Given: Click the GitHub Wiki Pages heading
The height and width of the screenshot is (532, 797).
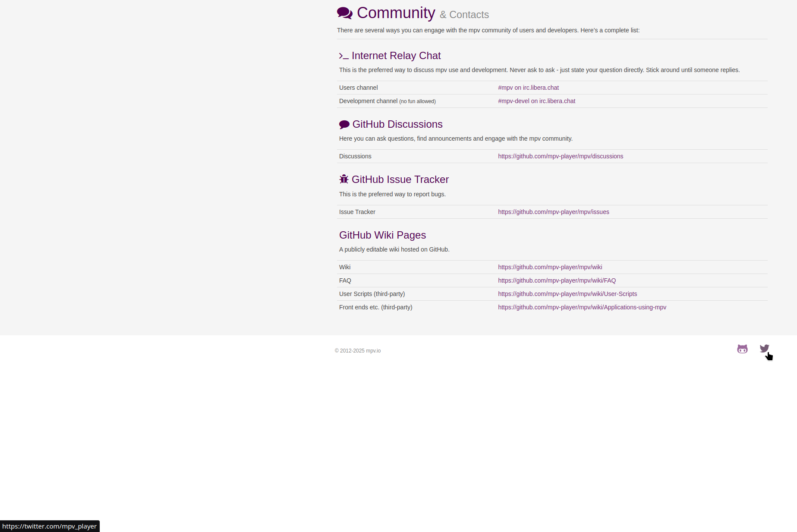Looking at the screenshot, I should click(x=382, y=235).
